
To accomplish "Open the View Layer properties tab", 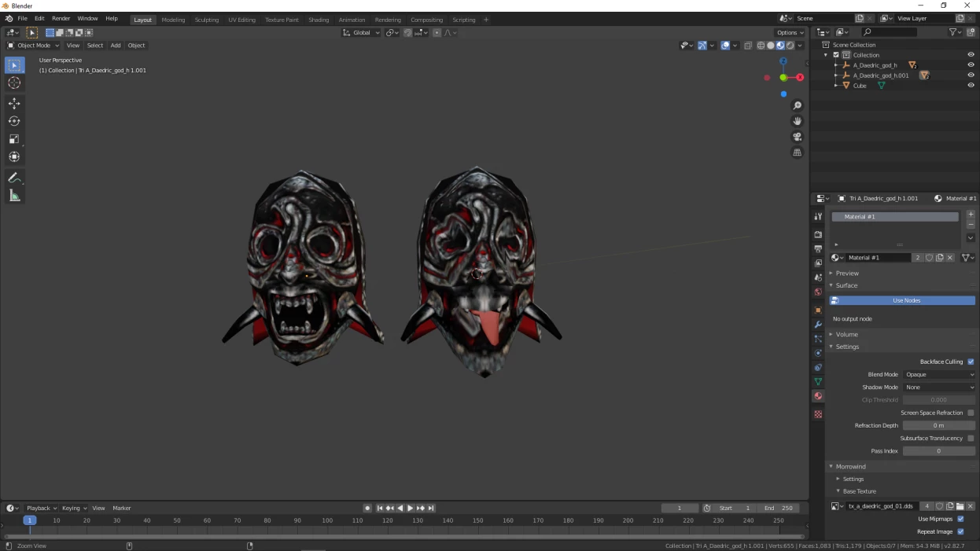I will click(x=818, y=263).
